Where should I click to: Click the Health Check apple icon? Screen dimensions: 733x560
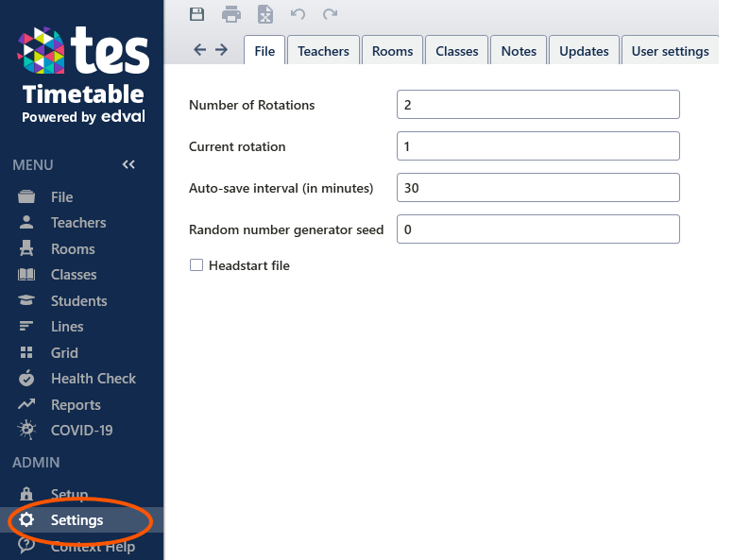point(26,378)
